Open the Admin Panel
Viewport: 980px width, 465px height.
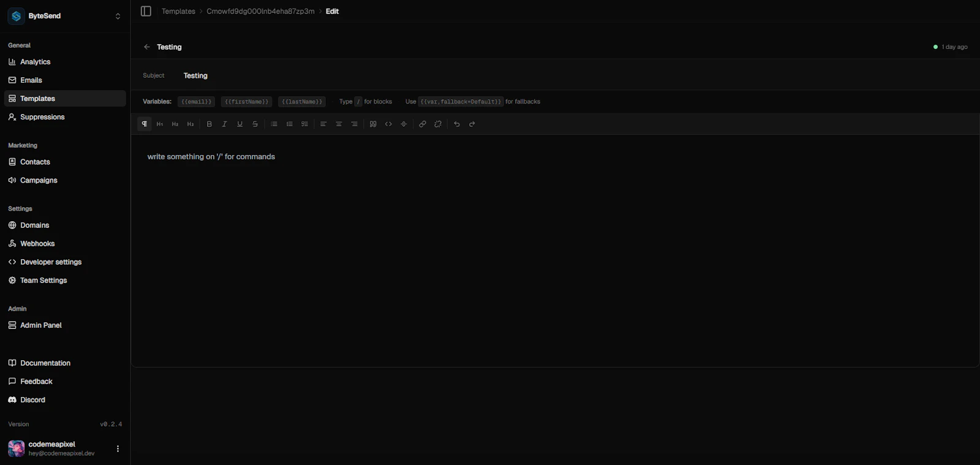point(65,325)
